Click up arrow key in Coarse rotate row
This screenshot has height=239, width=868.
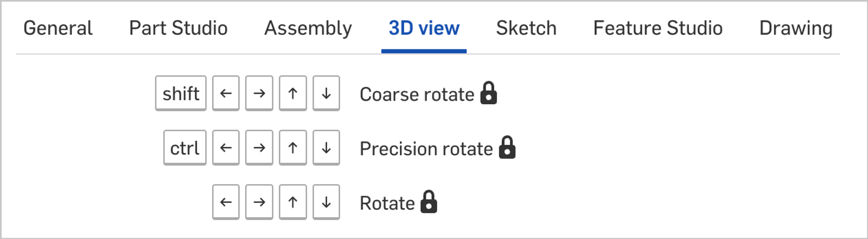tap(293, 93)
